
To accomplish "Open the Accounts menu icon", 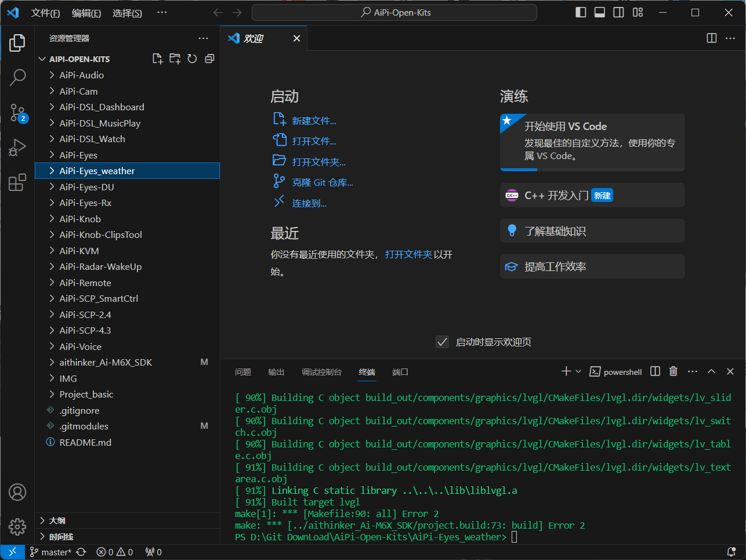I will 17,492.
